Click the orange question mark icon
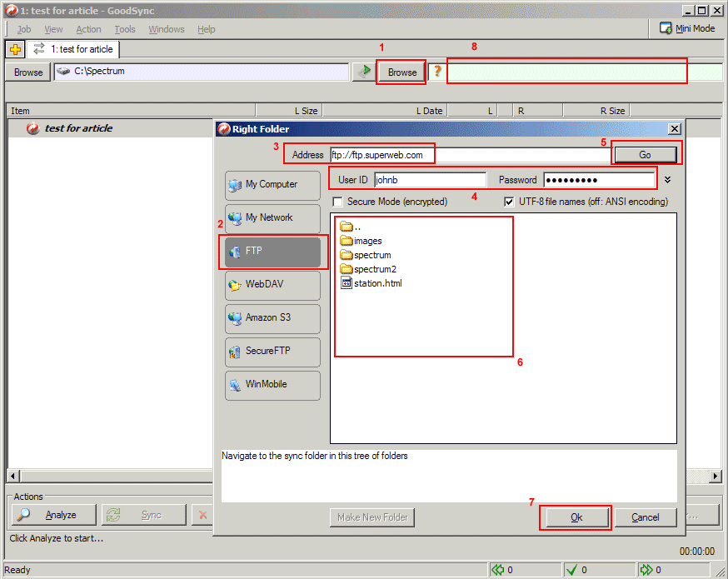The width and height of the screenshot is (728, 579). (437, 72)
